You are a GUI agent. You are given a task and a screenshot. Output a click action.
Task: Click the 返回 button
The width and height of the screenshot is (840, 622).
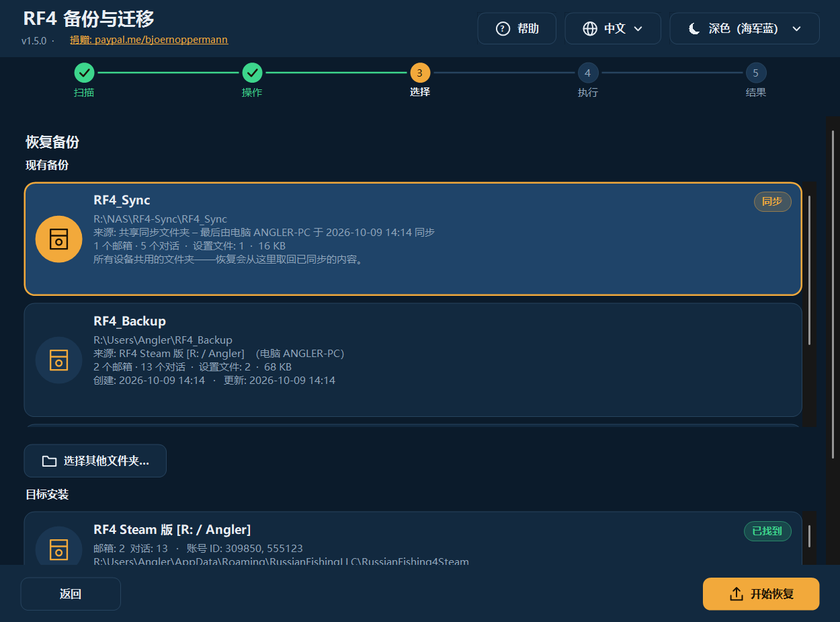(71, 594)
